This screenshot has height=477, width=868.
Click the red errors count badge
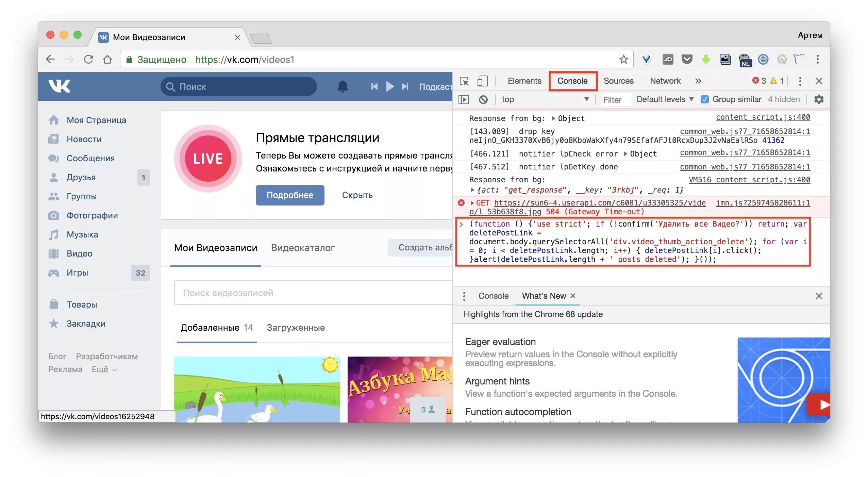(759, 81)
